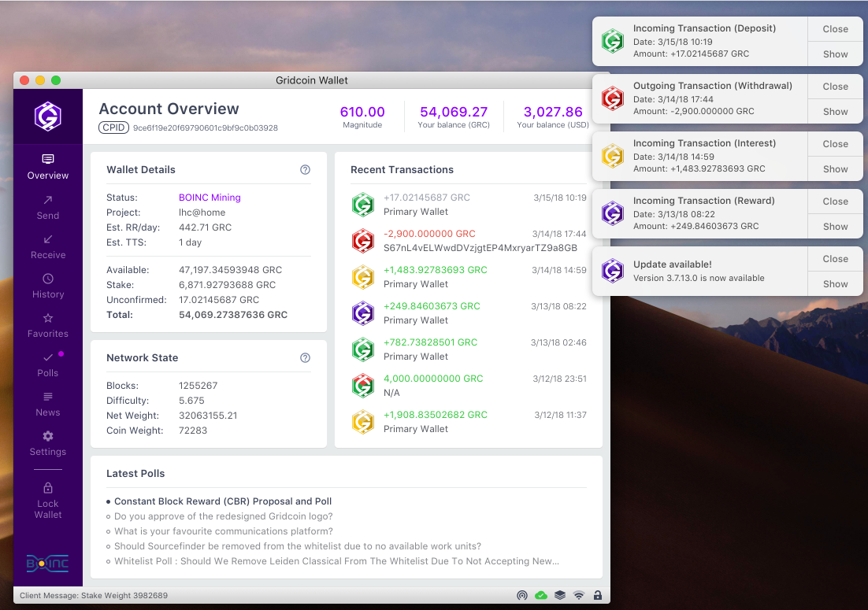Open the redesigned Gridcoin logo poll
This screenshot has height=610, width=868.
click(224, 516)
